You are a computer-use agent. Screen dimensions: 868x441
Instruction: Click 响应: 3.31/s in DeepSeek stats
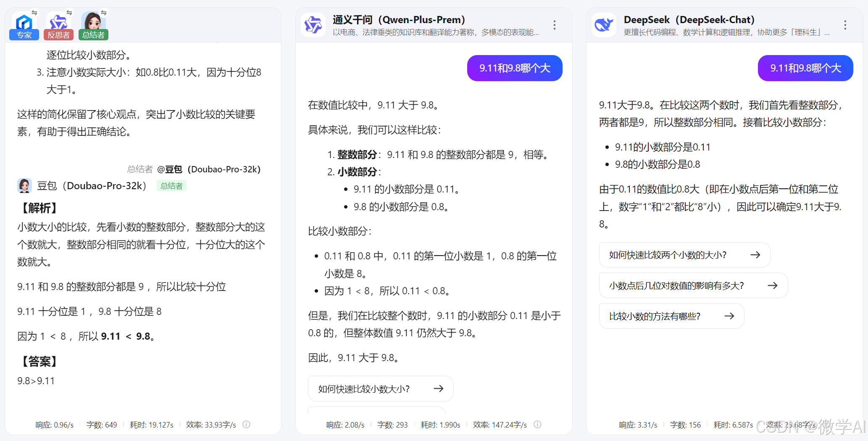638,425
